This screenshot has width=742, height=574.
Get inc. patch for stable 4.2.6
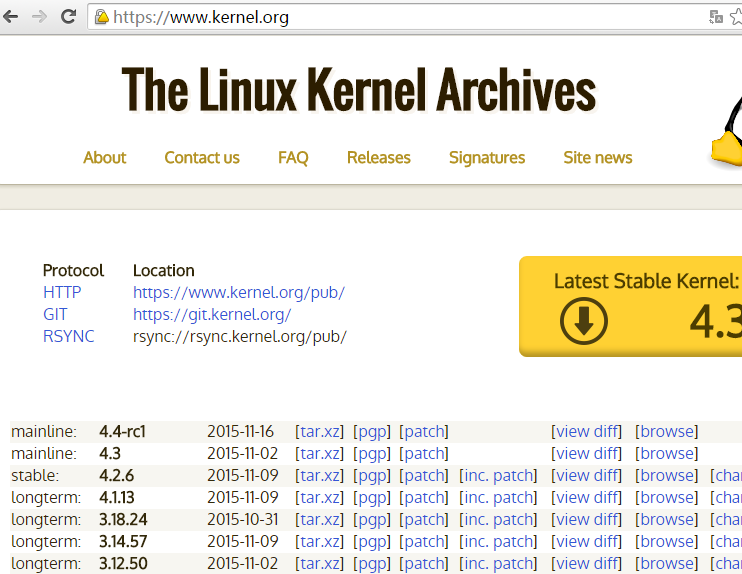[498, 476]
